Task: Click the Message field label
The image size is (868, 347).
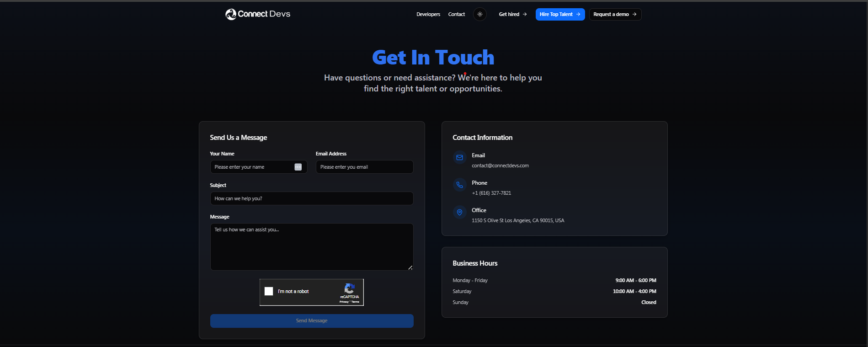Action: [219, 217]
